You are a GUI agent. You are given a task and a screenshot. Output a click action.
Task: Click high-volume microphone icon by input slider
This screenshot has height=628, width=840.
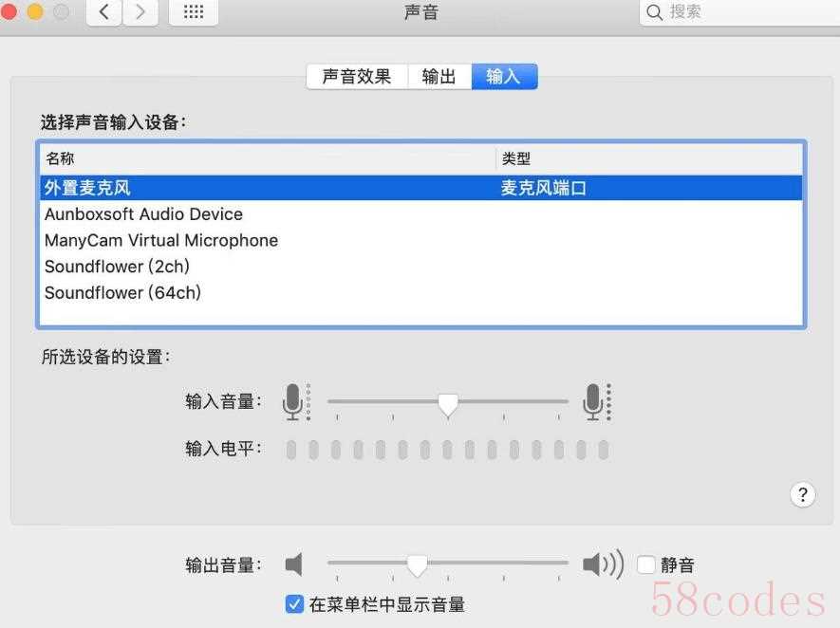(597, 401)
